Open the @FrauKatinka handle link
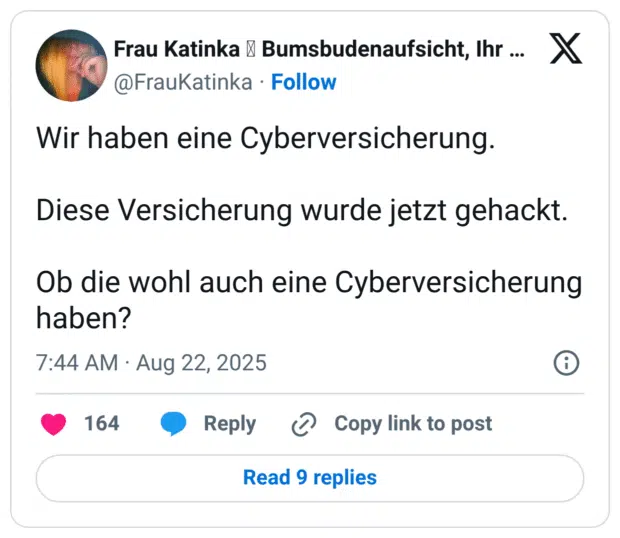Viewport: 620px width, 538px height. click(182, 83)
